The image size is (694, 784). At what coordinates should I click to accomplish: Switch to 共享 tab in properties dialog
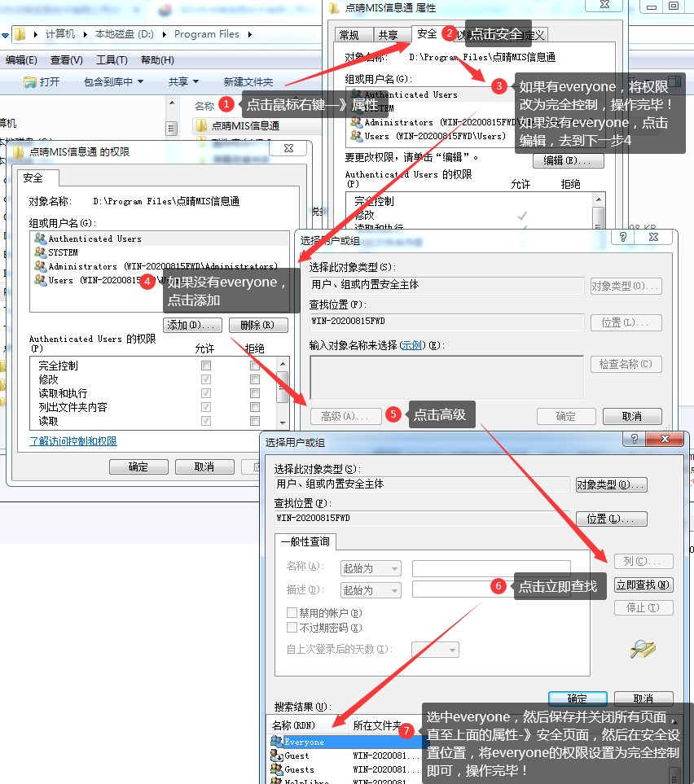(393, 35)
